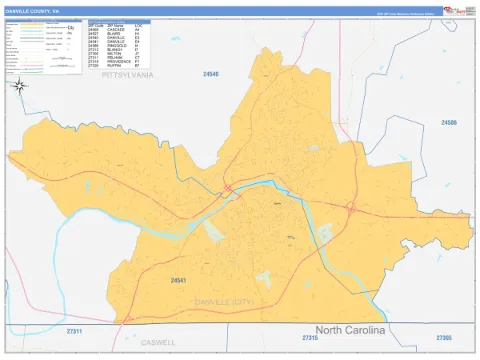Click the 24541 ZIP code label
480x360 pixels.
[x=178, y=280]
